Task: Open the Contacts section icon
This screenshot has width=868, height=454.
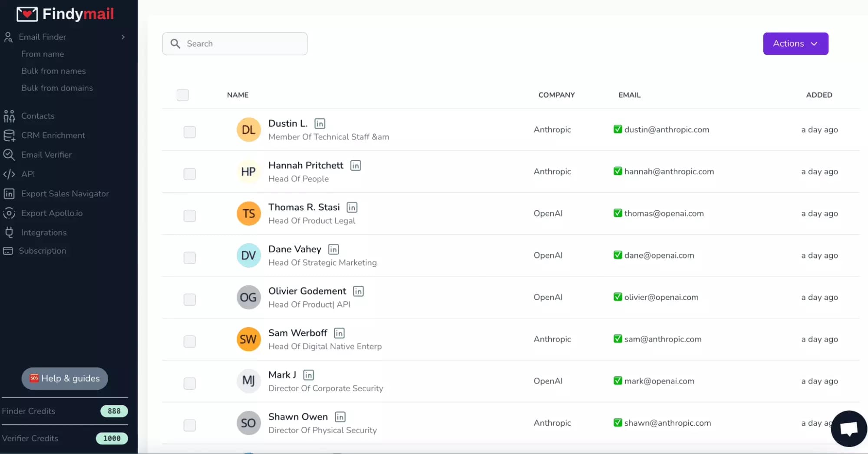Action: pos(9,116)
